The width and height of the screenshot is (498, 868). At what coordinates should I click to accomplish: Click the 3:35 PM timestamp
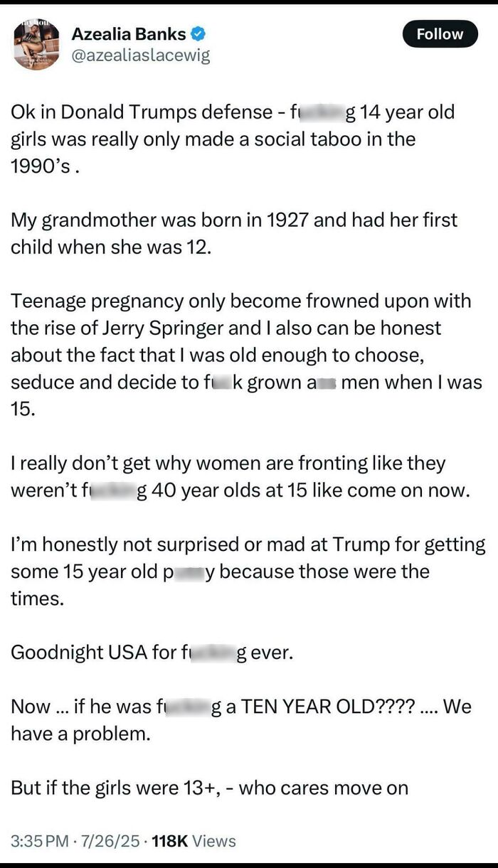42,841
